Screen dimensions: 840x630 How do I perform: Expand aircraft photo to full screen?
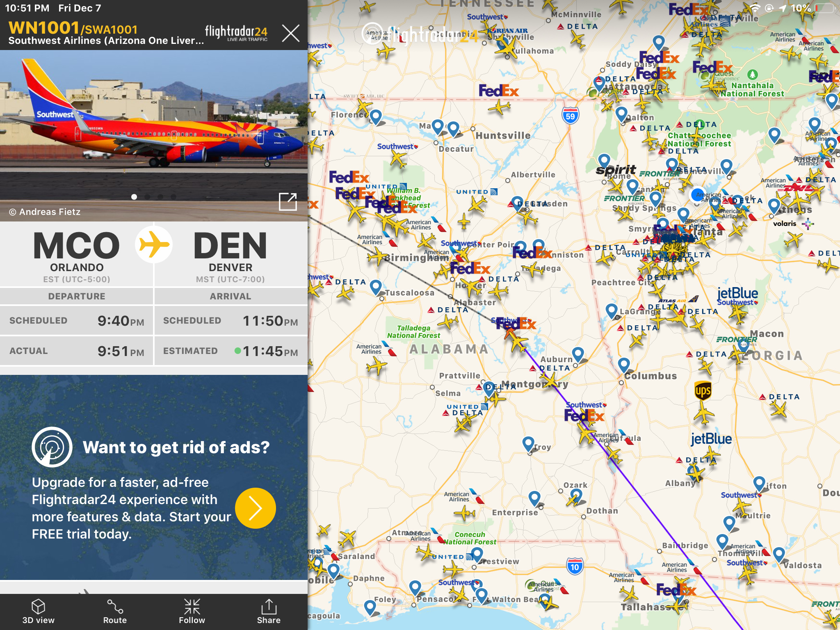288,201
